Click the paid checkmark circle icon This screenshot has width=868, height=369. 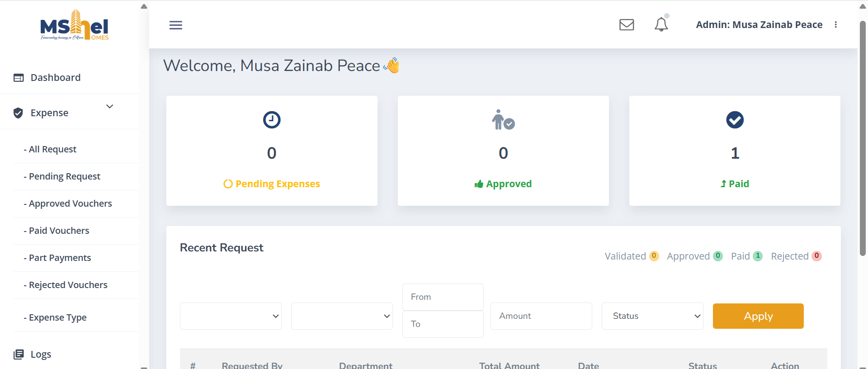[x=735, y=120]
